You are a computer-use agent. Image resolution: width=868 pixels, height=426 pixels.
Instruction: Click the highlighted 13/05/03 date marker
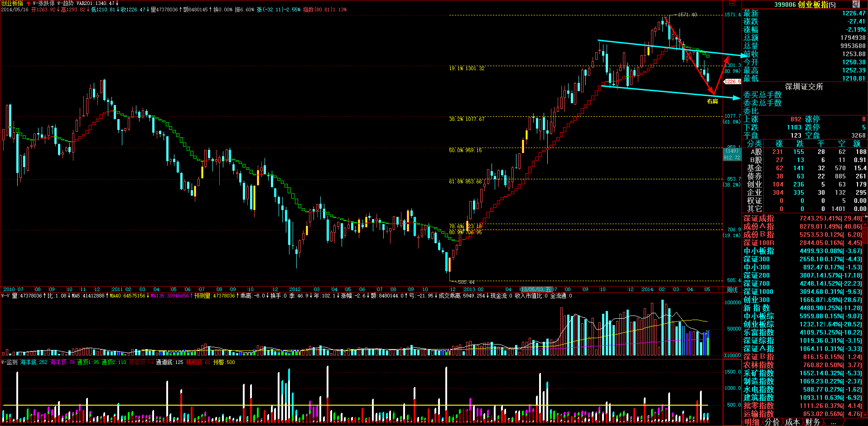536,289
